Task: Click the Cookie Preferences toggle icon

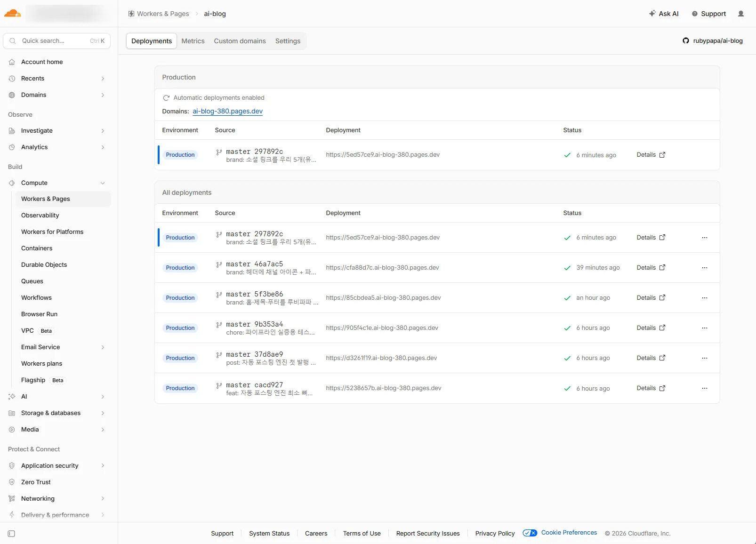Action: tap(530, 533)
